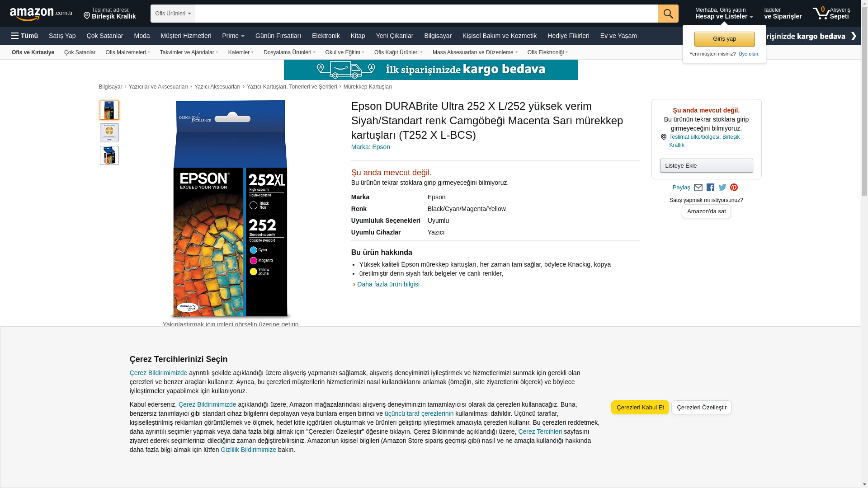This screenshot has width=868, height=488.
Task: Select the third product thumbnail image
Action: [109, 155]
